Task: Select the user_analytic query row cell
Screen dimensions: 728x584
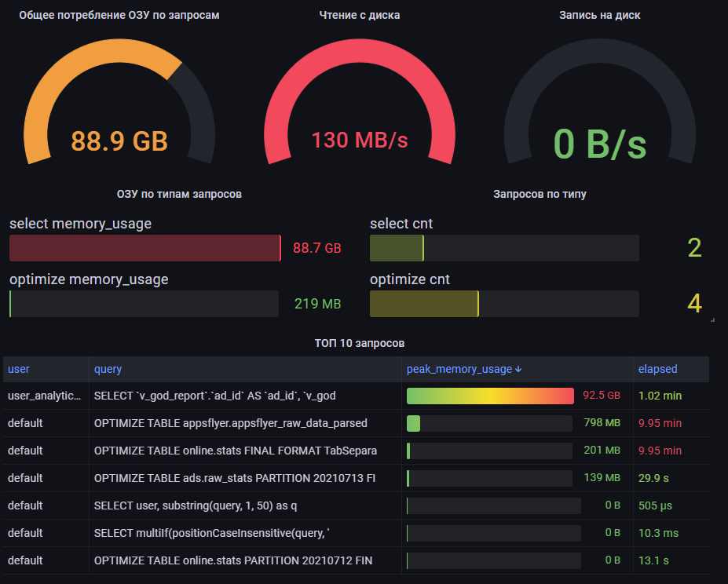Action: (x=44, y=396)
